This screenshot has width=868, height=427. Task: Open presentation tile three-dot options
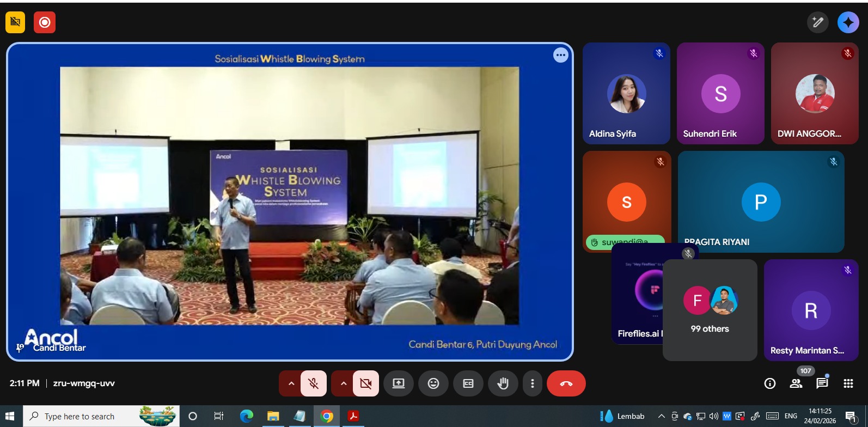[560, 55]
